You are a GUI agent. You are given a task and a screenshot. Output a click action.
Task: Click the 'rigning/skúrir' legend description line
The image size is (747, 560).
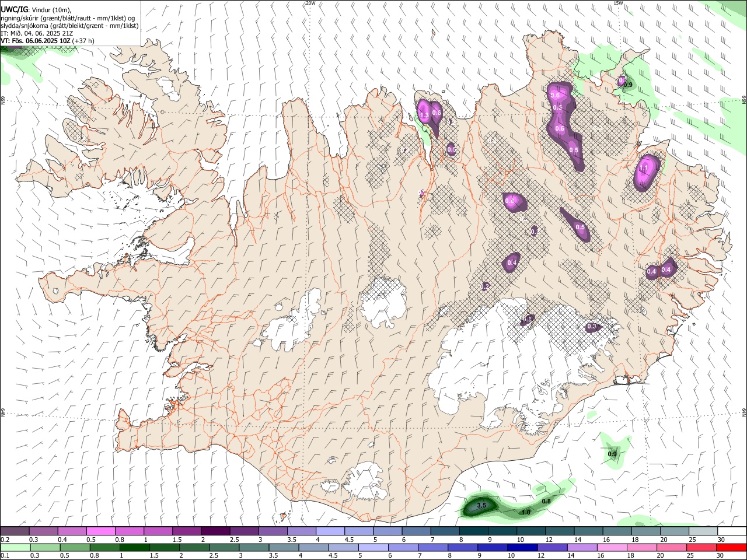pyautogui.click(x=68, y=18)
